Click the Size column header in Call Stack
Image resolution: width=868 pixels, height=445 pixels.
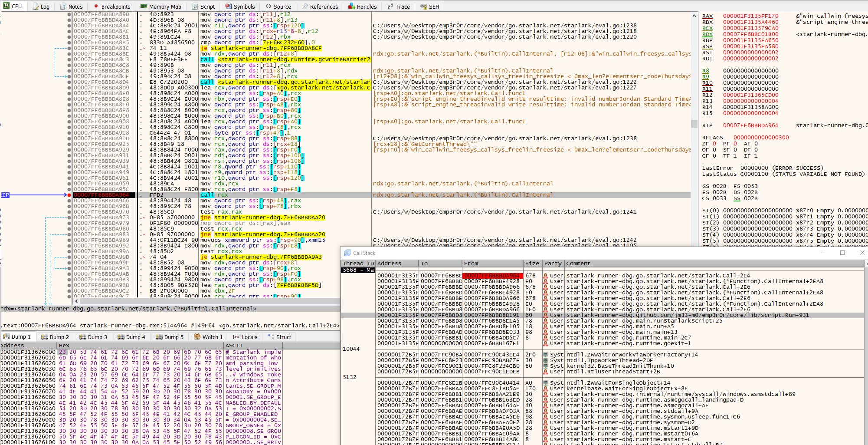(x=532, y=264)
